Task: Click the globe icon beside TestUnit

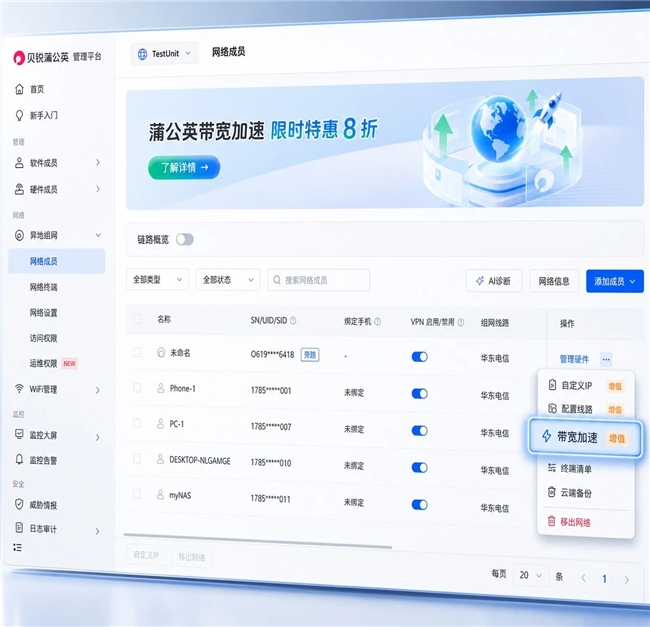Action: pos(142,54)
